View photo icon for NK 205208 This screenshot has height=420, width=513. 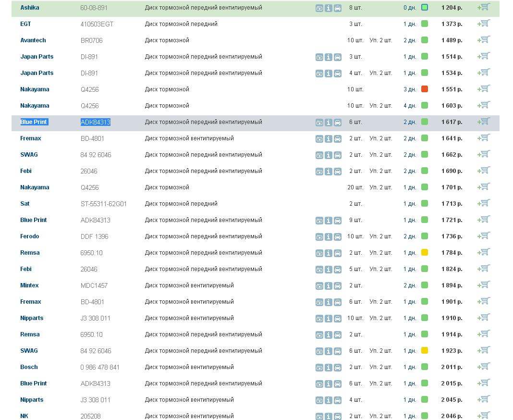[x=319, y=417]
